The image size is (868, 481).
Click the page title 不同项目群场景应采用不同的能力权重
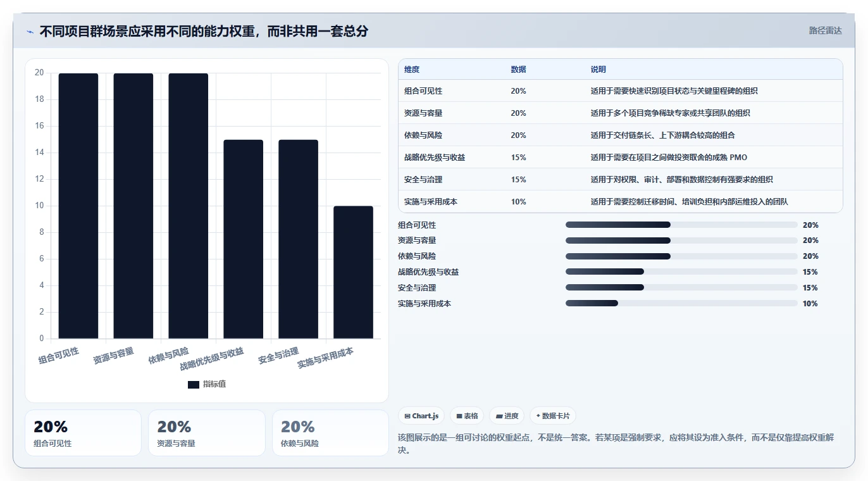pyautogui.click(x=204, y=31)
